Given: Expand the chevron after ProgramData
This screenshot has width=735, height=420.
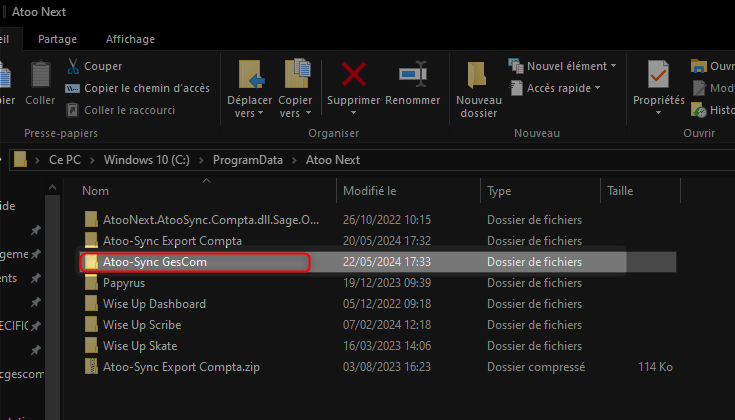Looking at the screenshot, I should [x=294, y=160].
